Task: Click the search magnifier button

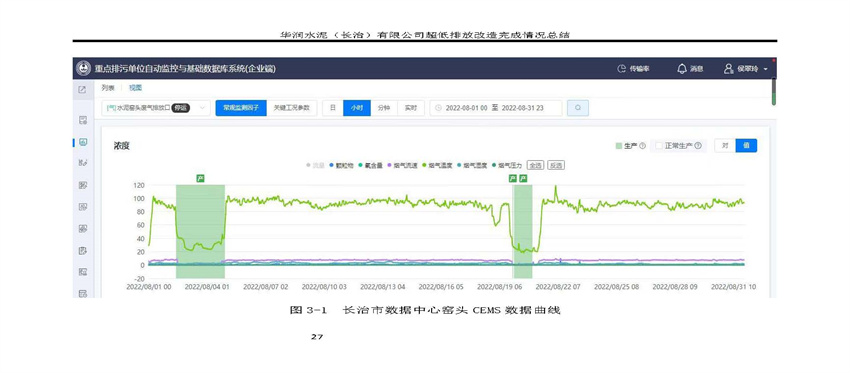Action: (x=578, y=108)
